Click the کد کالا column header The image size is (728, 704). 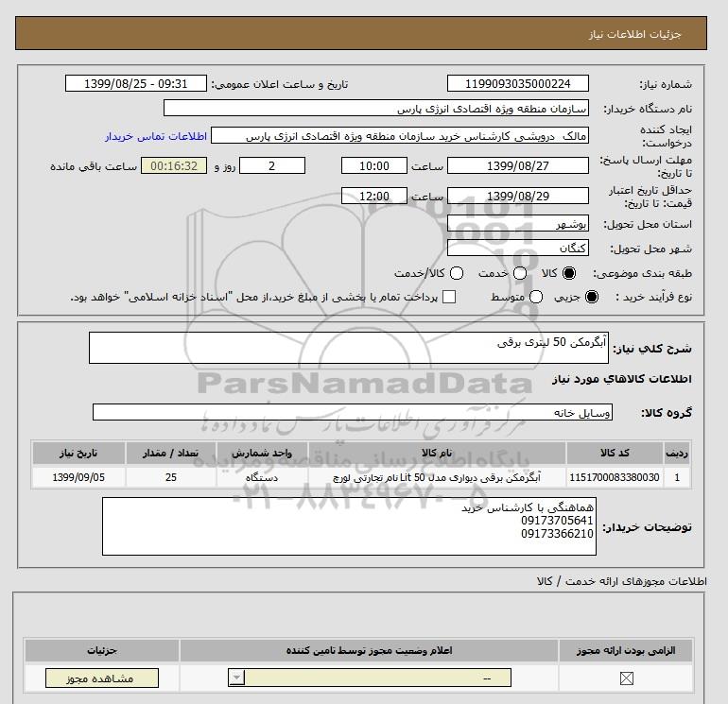point(615,453)
